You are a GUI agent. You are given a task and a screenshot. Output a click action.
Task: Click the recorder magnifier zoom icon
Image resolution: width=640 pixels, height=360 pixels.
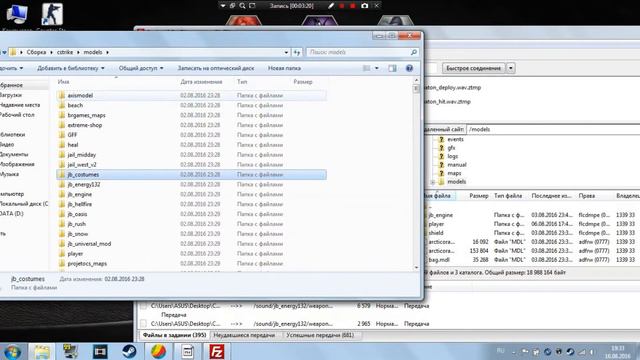pyautogui.click(x=242, y=6)
